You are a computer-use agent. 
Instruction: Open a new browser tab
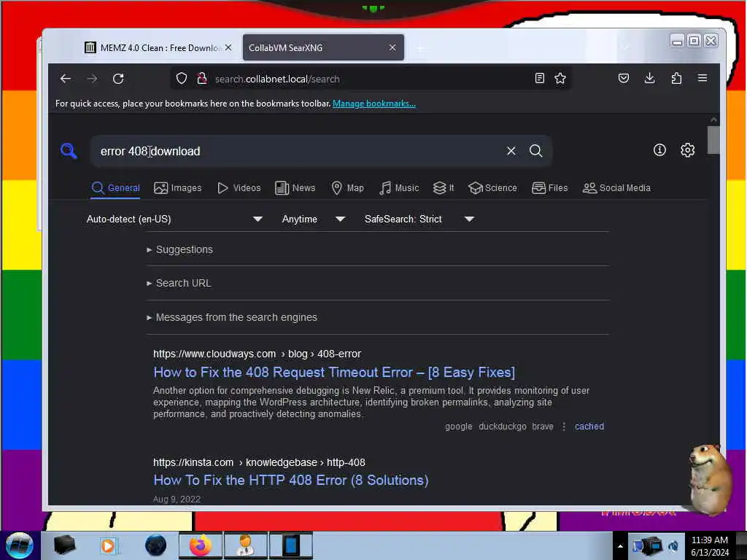pos(419,48)
